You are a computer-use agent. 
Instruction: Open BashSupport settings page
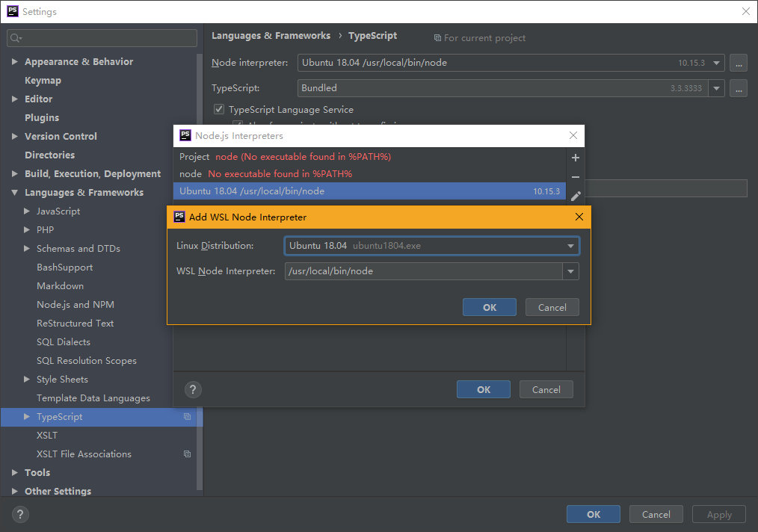point(65,267)
